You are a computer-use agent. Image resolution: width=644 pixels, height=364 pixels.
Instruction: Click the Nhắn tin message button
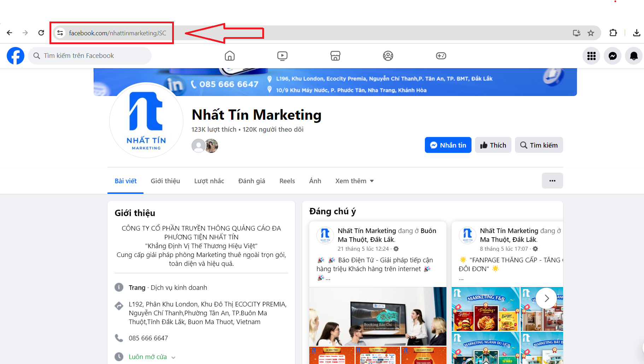tap(448, 145)
